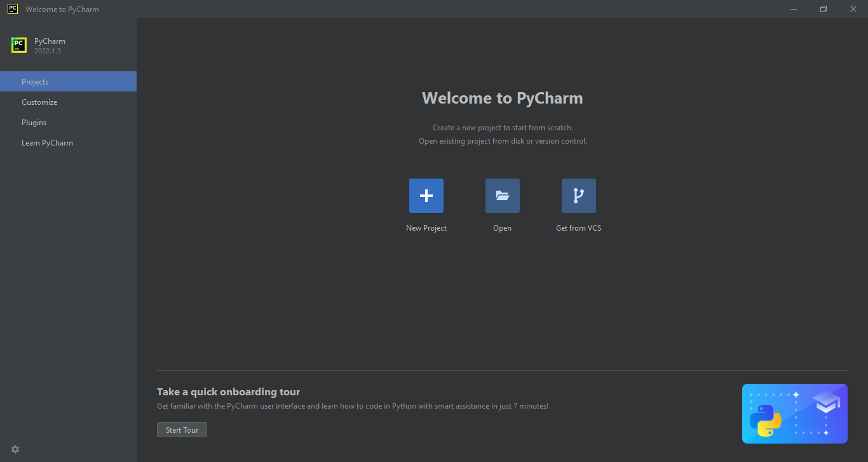
Task: Open settings via the gear icon
Action: tap(15, 449)
